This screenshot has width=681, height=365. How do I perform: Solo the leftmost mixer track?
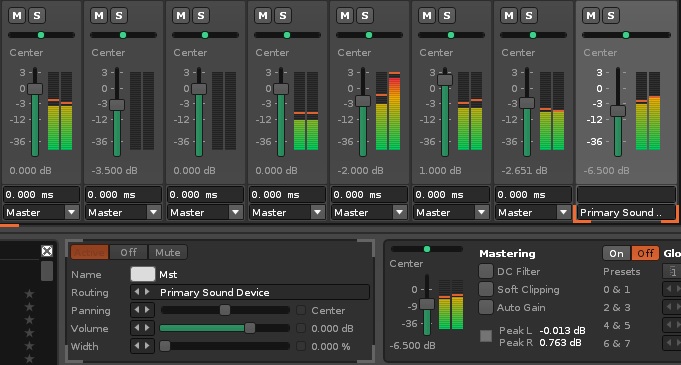point(36,16)
